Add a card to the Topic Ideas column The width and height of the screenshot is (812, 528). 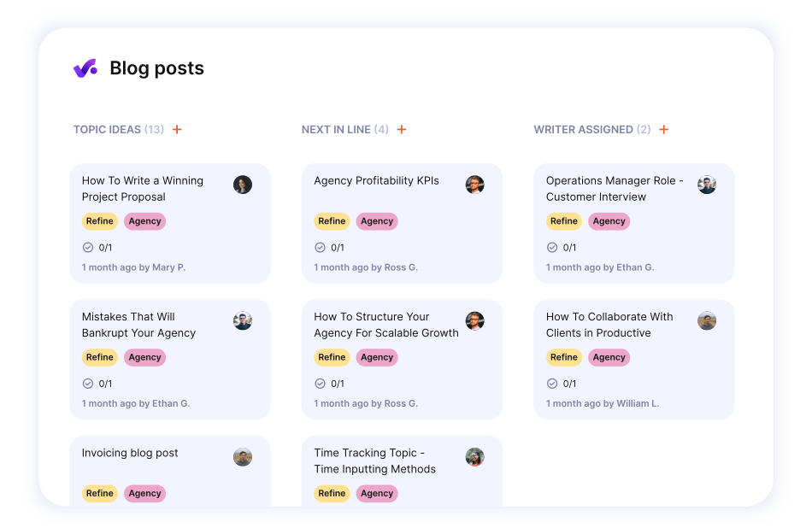tap(177, 129)
